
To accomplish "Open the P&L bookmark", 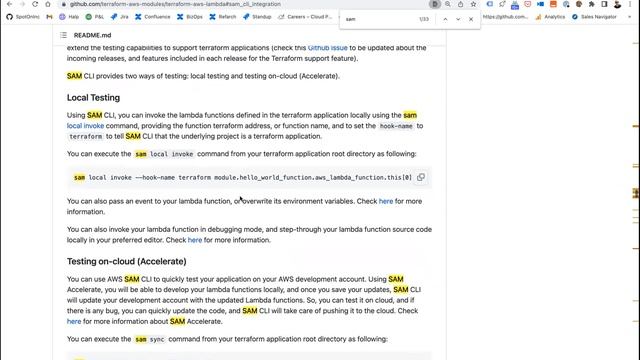I will click(x=95, y=17).
